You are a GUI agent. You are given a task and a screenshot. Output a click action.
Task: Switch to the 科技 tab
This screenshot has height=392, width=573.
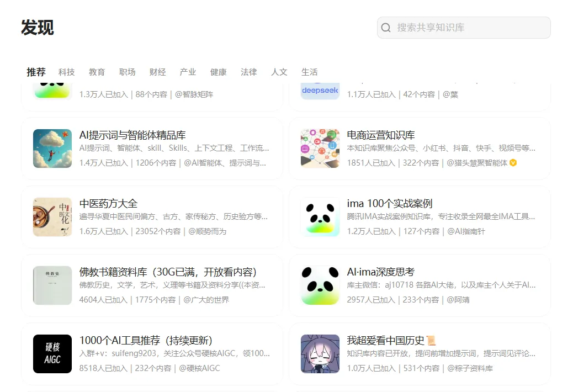(66, 72)
